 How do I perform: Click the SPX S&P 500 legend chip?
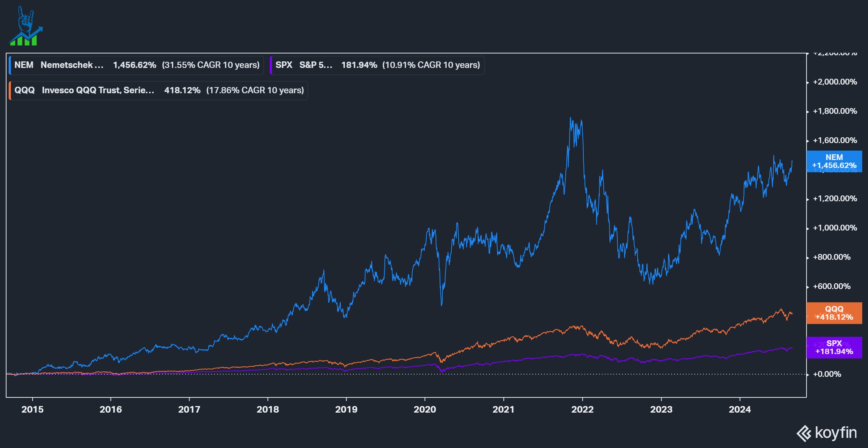(x=377, y=65)
